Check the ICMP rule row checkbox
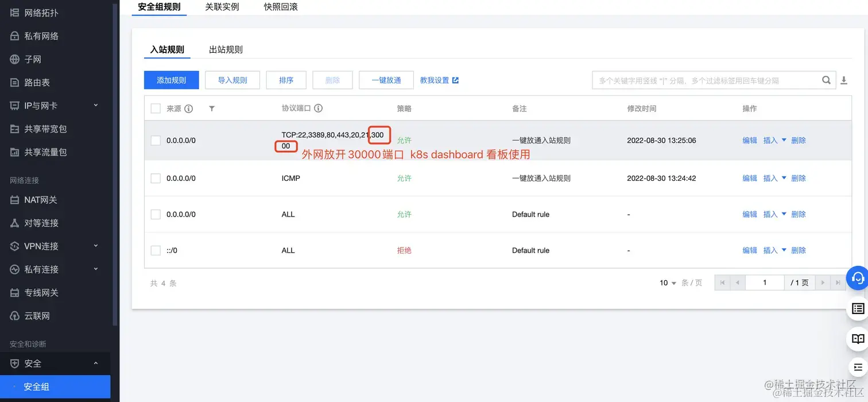The height and width of the screenshot is (402, 868). click(x=156, y=179)
